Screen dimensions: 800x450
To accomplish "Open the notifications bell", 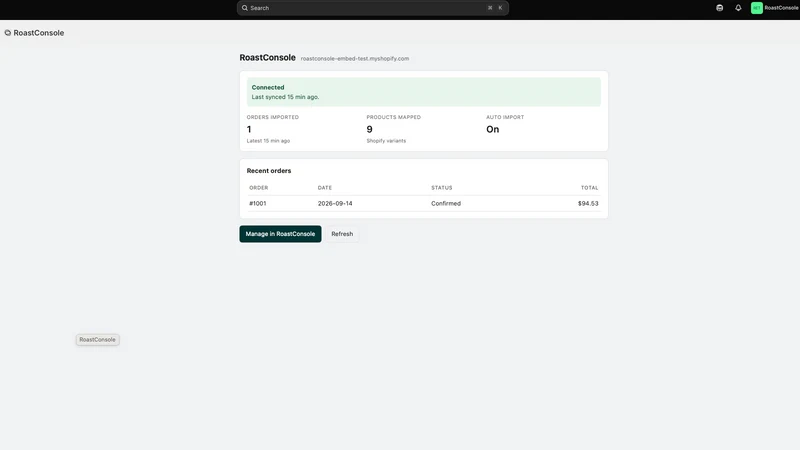I will pos(738,8).
